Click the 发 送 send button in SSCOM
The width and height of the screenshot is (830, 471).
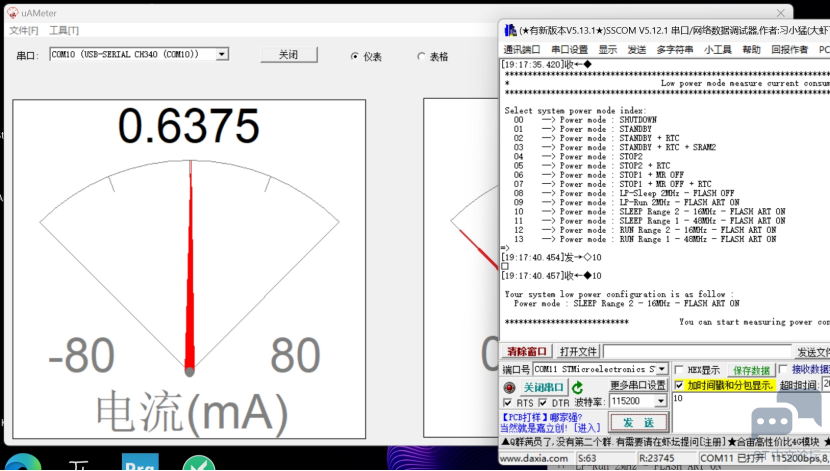point(638,422)
